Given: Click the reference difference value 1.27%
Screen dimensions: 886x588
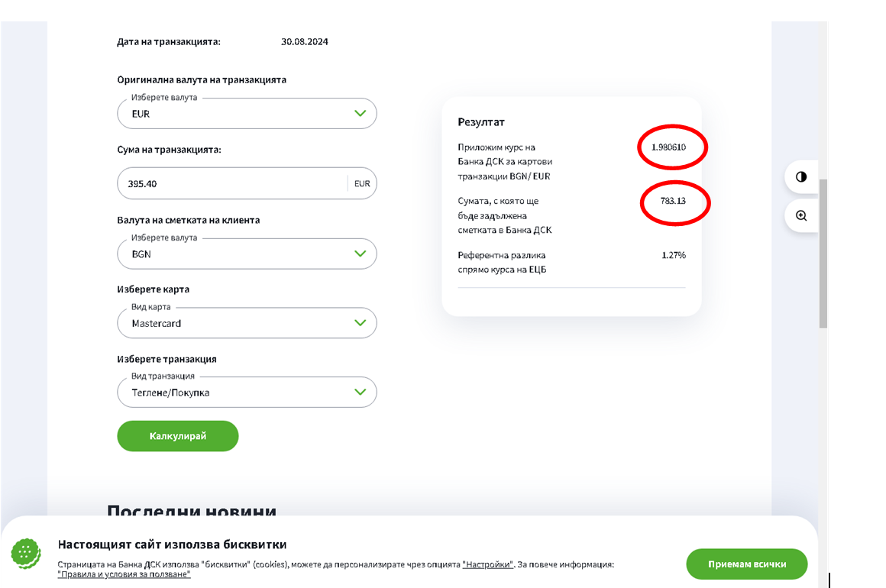Looking at the screenshot, I should 673,255.
